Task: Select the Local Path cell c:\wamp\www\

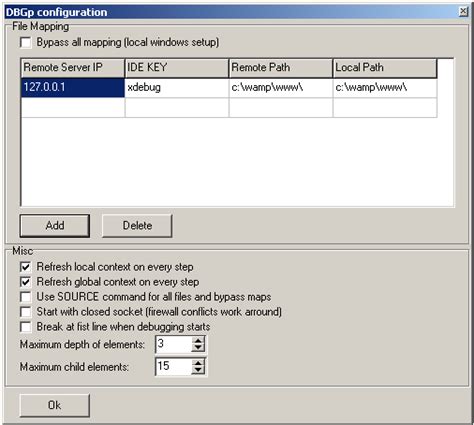Action: click(385, 88)
